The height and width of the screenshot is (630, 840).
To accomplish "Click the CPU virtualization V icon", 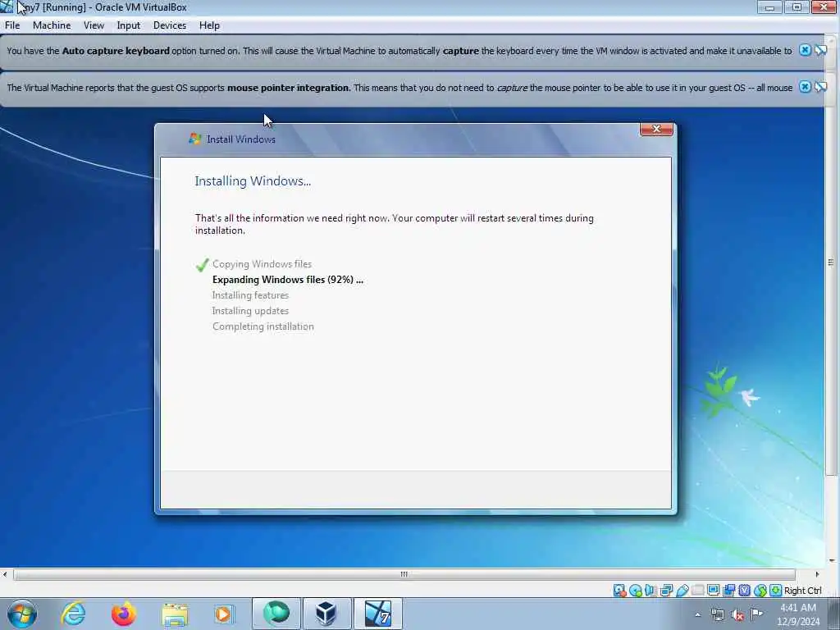I will 744,591.
